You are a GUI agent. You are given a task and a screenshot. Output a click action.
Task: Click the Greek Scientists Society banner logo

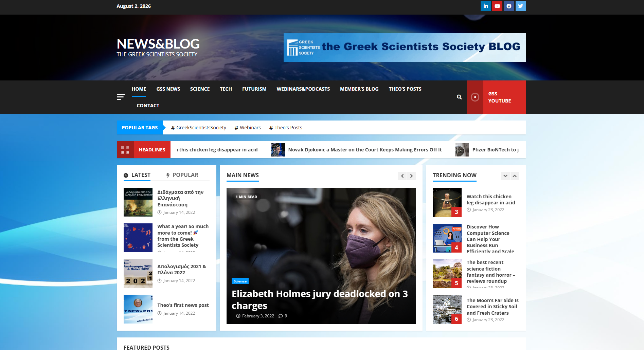(x=405, y=48)
